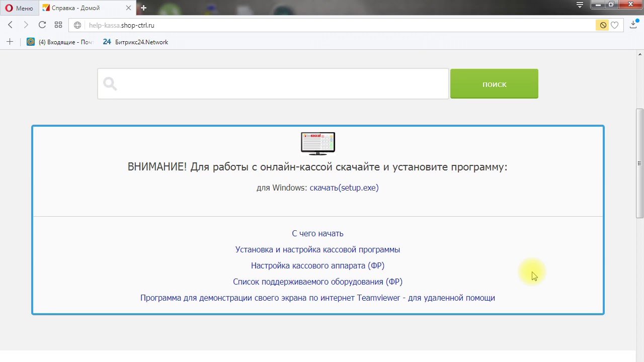The width and height of the screenshot is (644, 362).
Task: Open Список поддерживаемого оборудования (ФР)
Action: [317, 282]
